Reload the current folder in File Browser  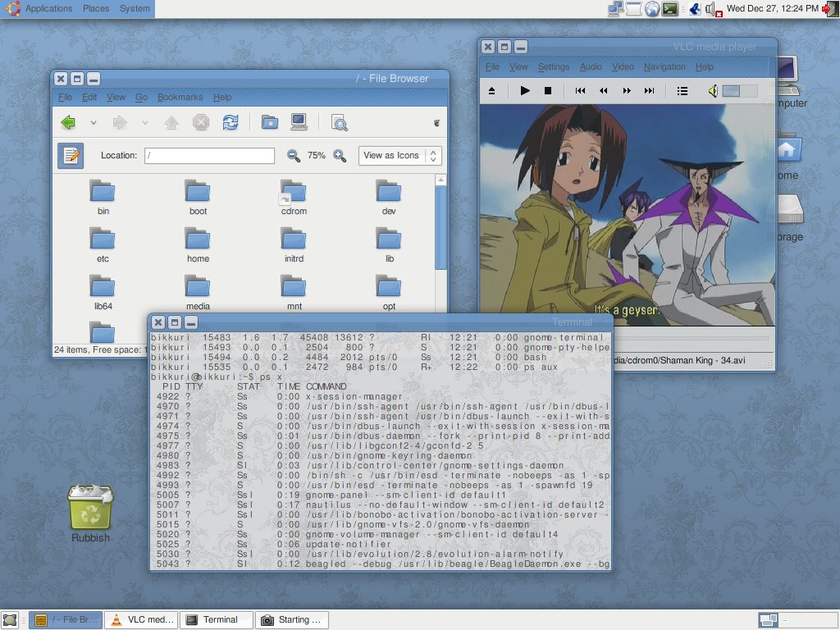click(231, 123)
